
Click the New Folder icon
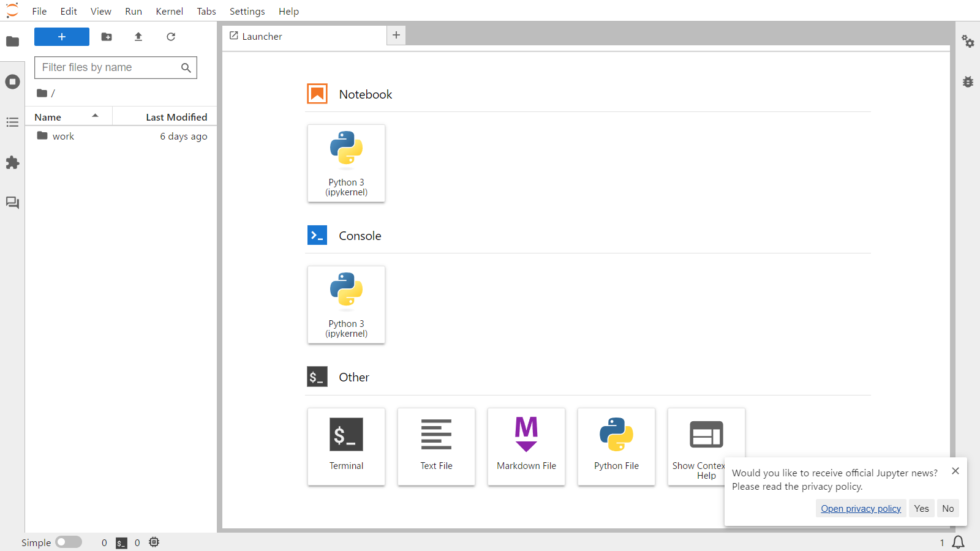(107, 37)
